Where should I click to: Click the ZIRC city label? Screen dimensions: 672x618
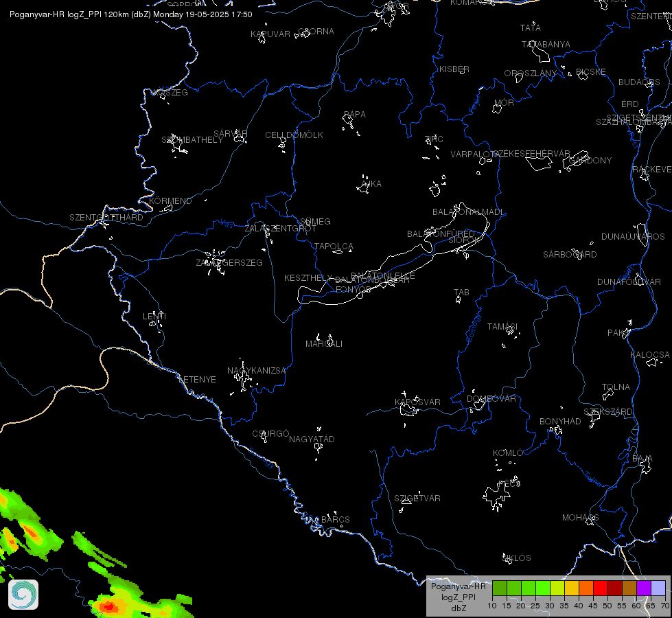pyautogui.click(x=434, y=139)
